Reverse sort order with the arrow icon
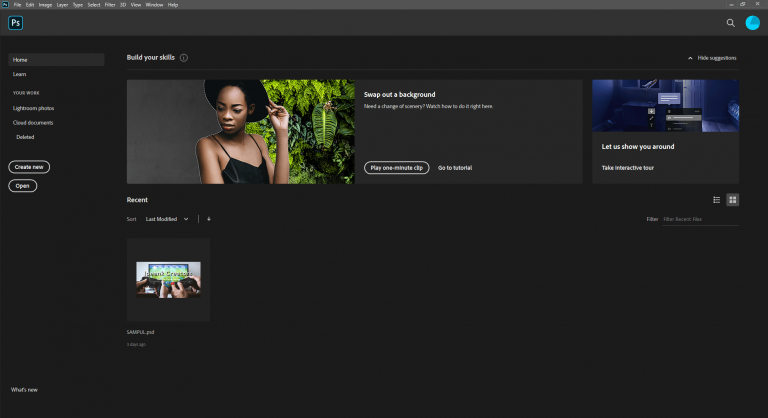Screen dimensions: 768x418 [209, 218]
